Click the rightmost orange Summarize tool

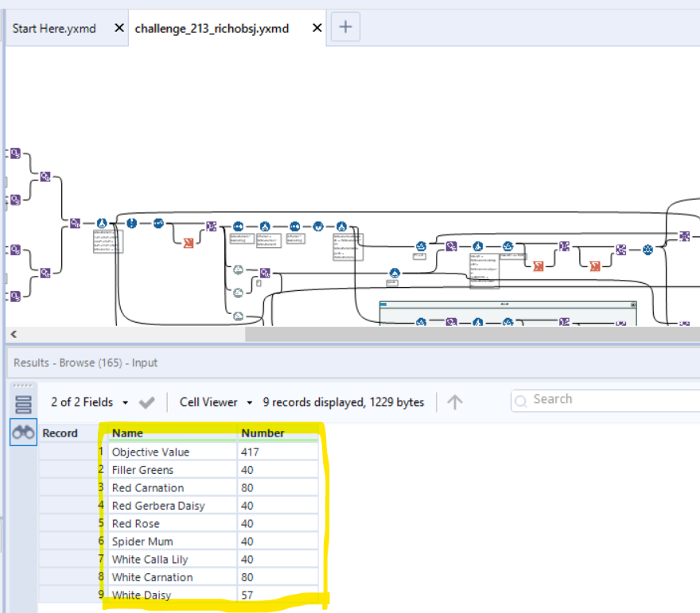click(595, 266)
